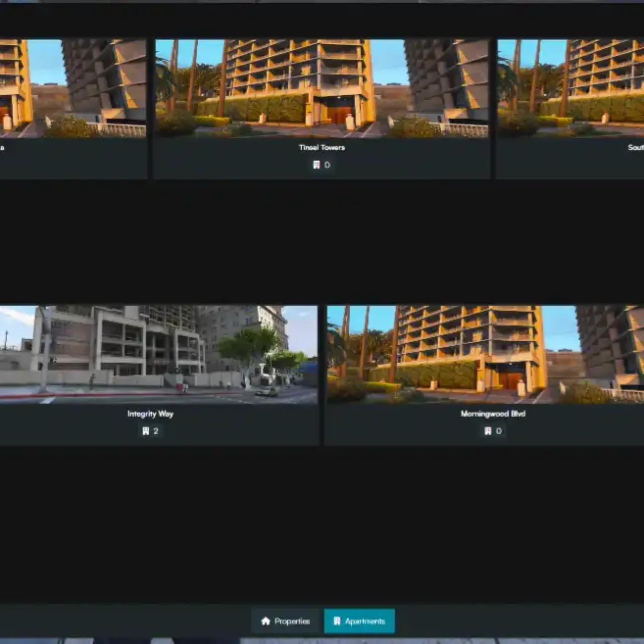Image resolution: width=644 pixels, height=644 pixels.
Task: Switch to the Properties tab
Action: click(286, 621)
